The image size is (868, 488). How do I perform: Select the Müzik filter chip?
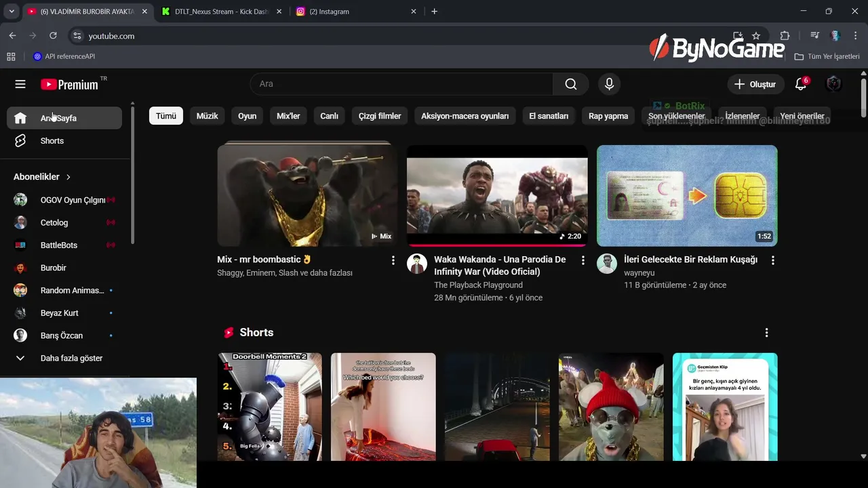coord(208,116)
